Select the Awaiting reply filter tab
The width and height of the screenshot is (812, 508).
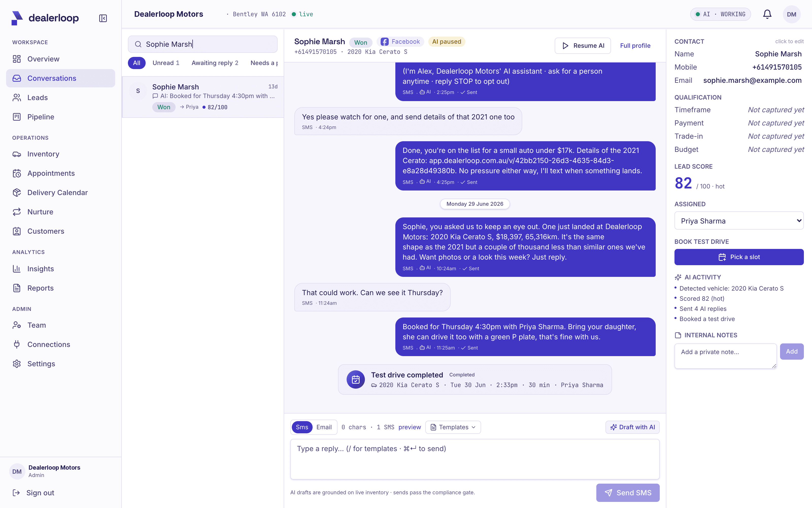pyautogui.click(x=215, y=63)
